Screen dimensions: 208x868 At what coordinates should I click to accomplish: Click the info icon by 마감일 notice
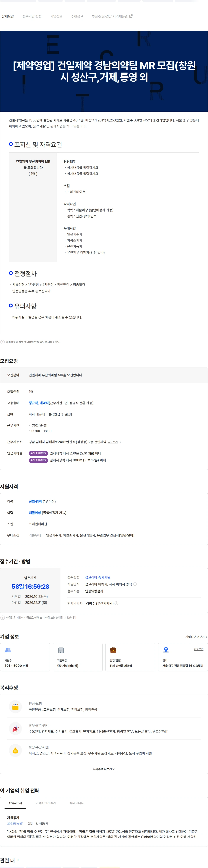tap(3, 617)
